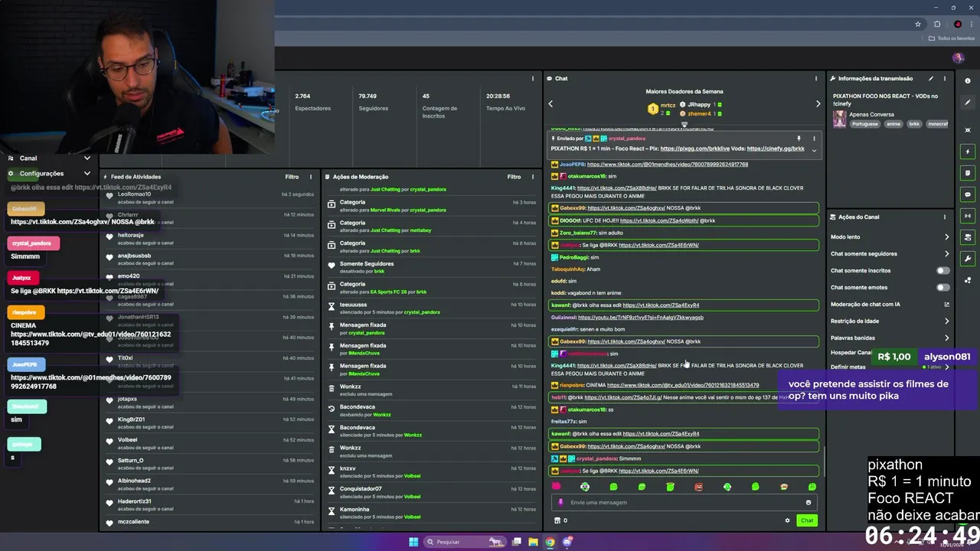Image resolution: width=980 pixels, height=551 pixels.
Task: Open emoji picker in chat input
Action: 808,503
